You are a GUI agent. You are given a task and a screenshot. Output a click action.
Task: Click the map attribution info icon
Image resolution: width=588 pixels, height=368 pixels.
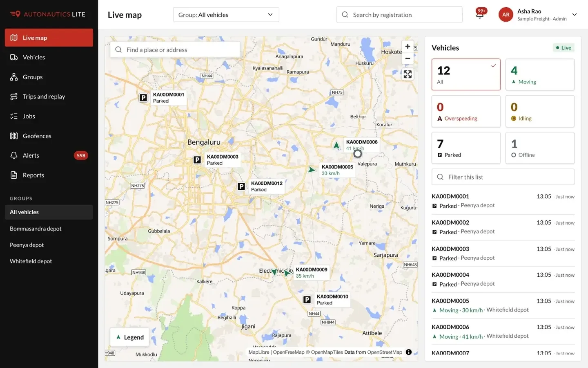(409, 352)
